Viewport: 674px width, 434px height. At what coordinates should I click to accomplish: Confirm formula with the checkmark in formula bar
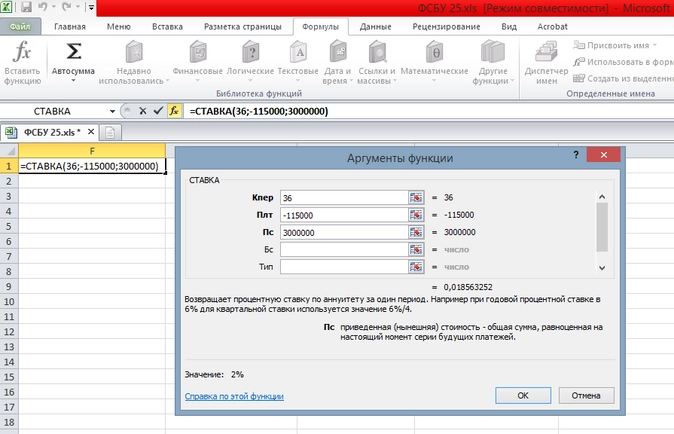click(158, 111)
